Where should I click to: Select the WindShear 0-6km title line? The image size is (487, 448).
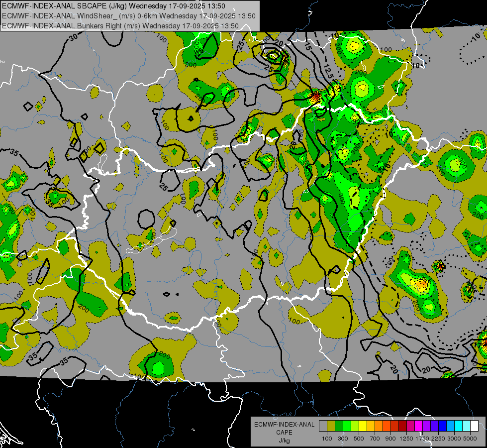[x=128, y=16]
